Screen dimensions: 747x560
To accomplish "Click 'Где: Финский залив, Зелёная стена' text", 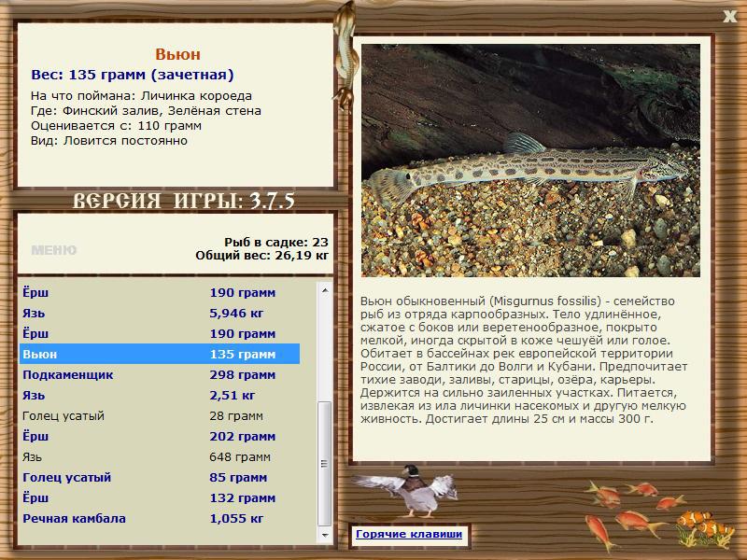I will [x=146, y=111].
